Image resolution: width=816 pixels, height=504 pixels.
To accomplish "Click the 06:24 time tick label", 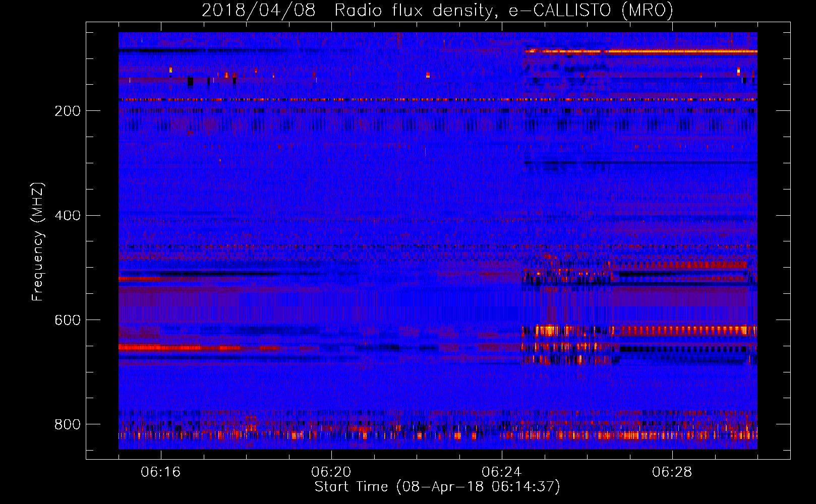I will [501, 472].
